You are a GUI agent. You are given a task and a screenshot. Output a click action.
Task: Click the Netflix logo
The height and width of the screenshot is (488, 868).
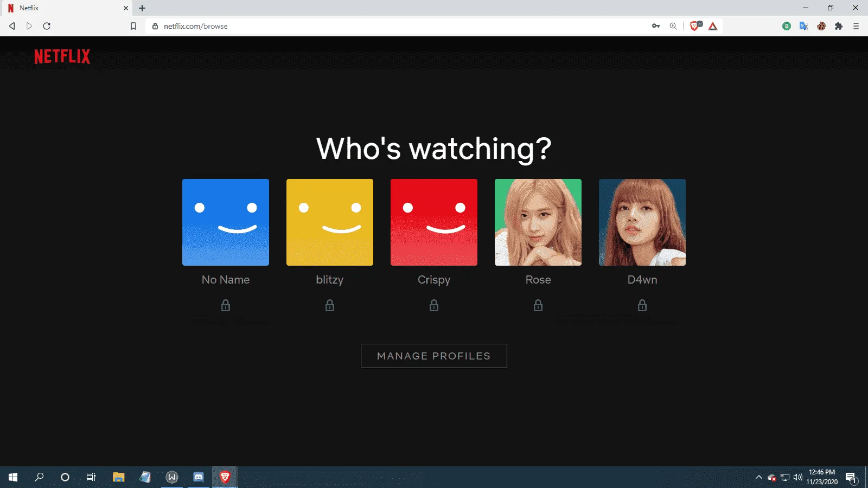click(x=62, y=56)
